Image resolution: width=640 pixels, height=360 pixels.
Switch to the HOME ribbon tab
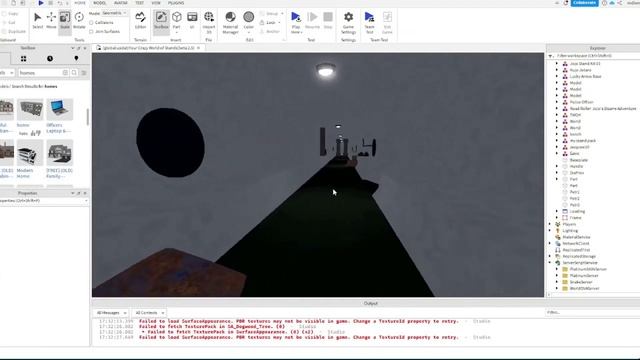[x=80, y=3]
